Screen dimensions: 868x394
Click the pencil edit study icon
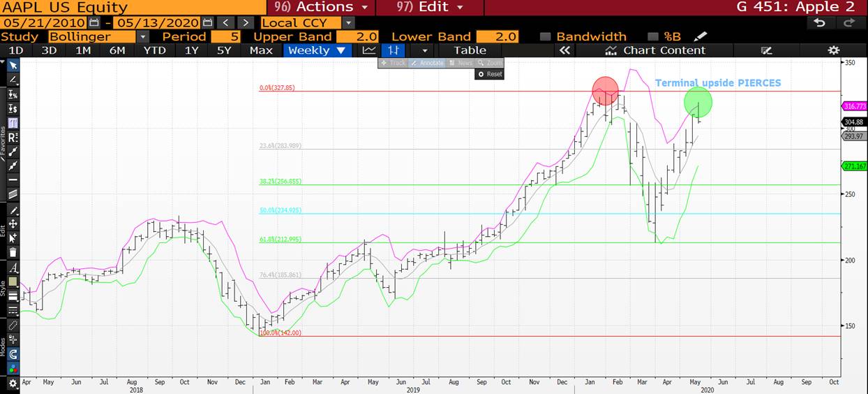point(701,36)
